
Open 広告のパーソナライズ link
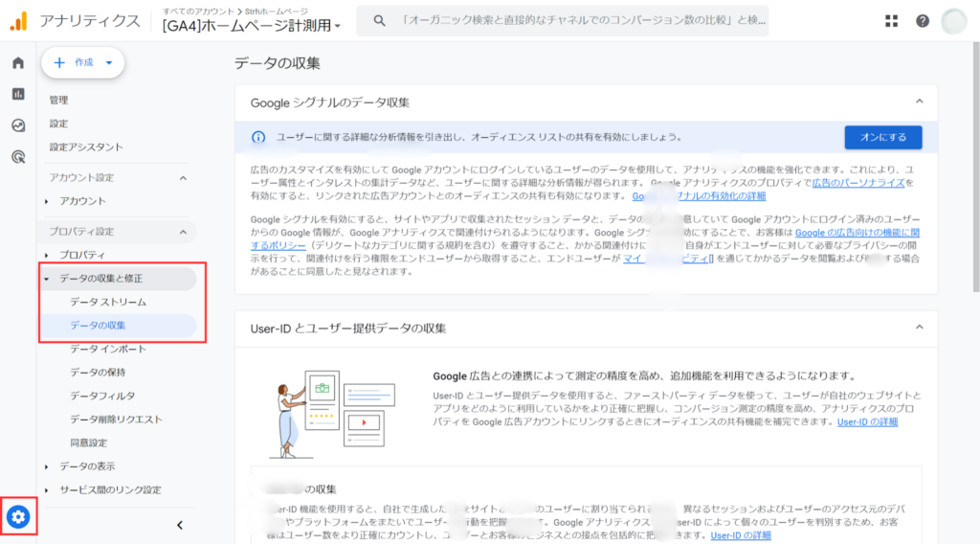click(858, 183)
